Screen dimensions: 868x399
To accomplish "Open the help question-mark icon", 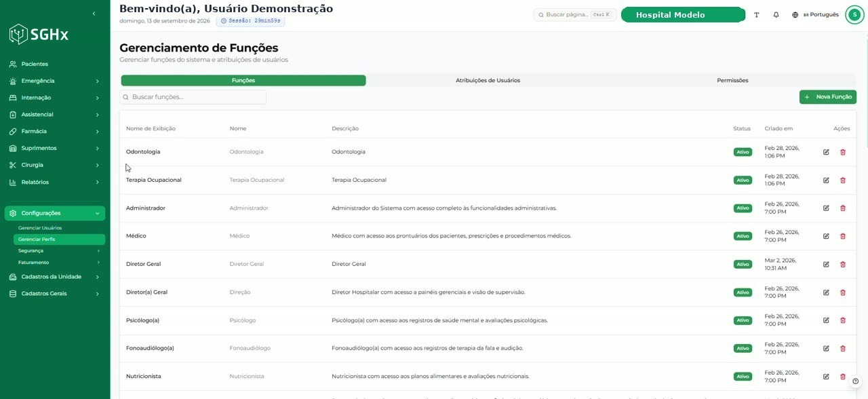I will click(856, 381).
